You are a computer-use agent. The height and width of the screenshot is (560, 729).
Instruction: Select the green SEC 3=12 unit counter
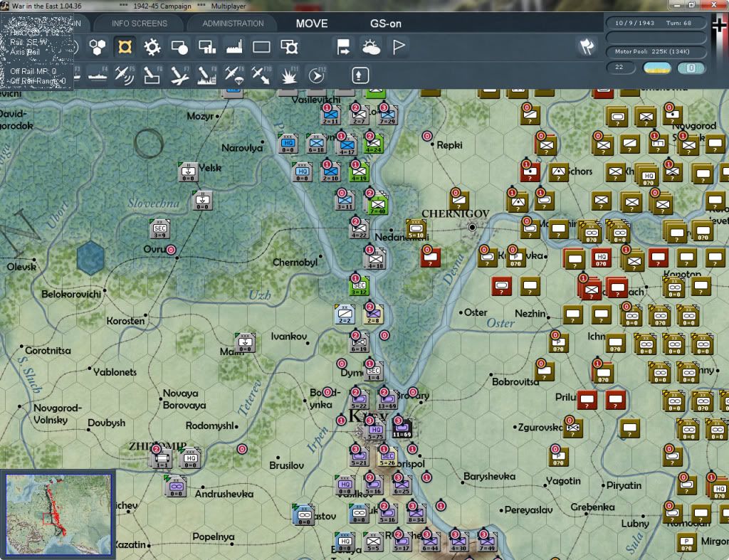point(359,286)
